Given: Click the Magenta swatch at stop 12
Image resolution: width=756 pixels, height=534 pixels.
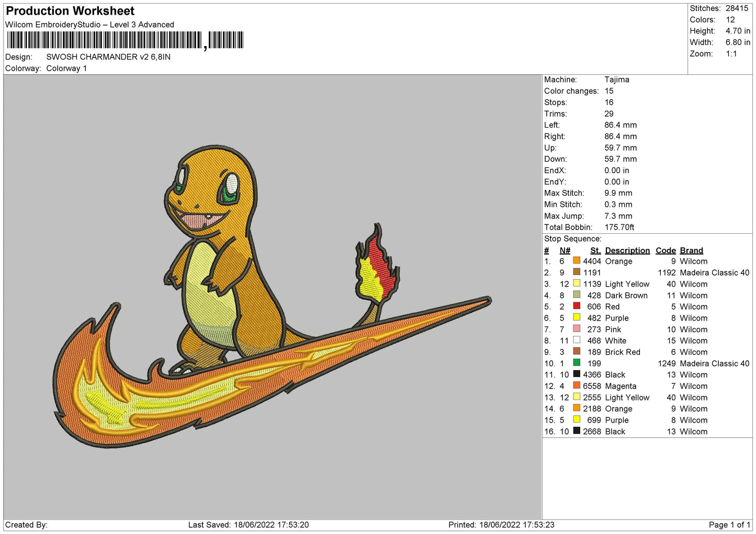Looking at the screenshot, I should click(577, 385).
